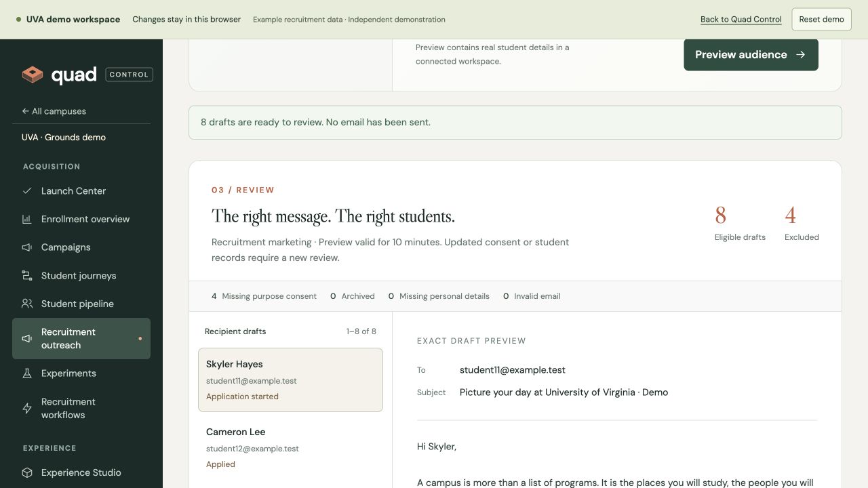The height and width of the screenshot is (488, 868).
Task: Click the CONTROL badge next to quad
Action: [129, 75]
